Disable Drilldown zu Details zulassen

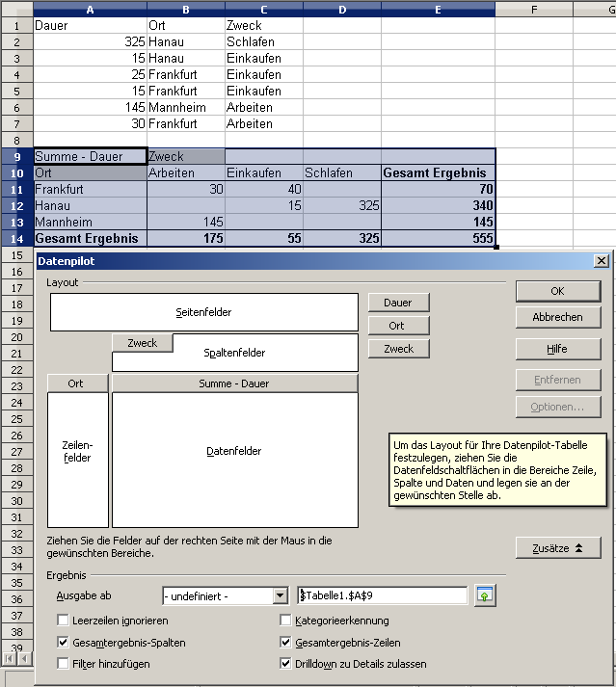285,664
